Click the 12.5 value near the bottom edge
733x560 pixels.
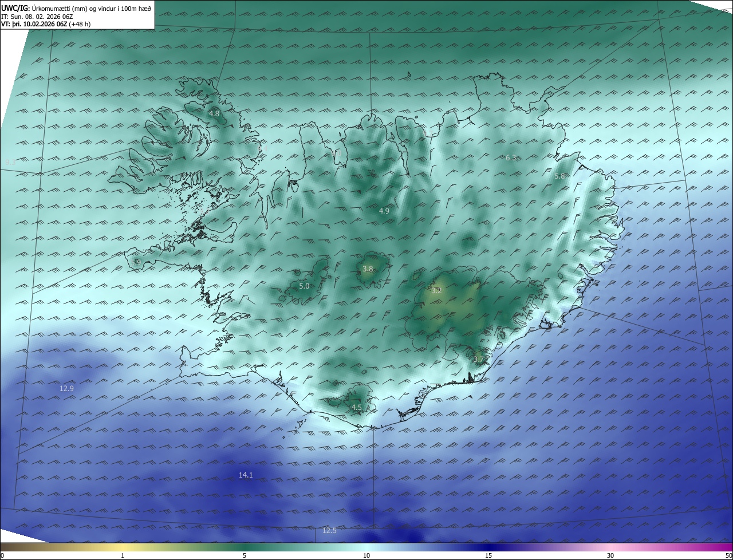pos(329,530)
